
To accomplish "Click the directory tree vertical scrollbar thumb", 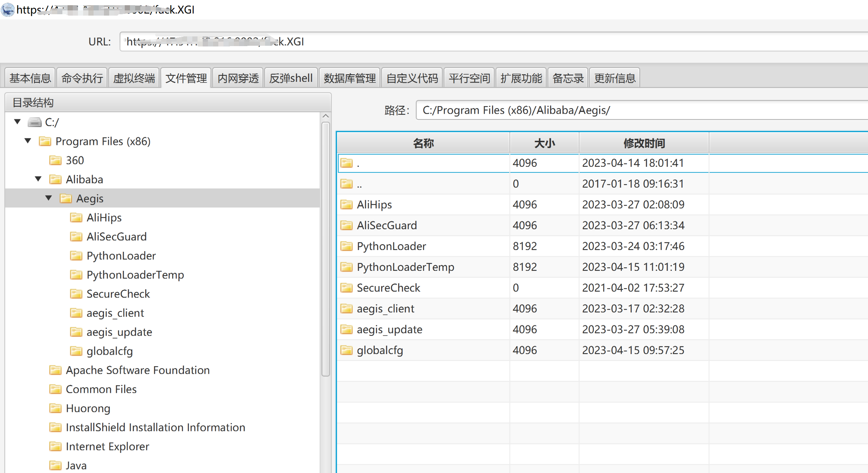I will point(325,249).
